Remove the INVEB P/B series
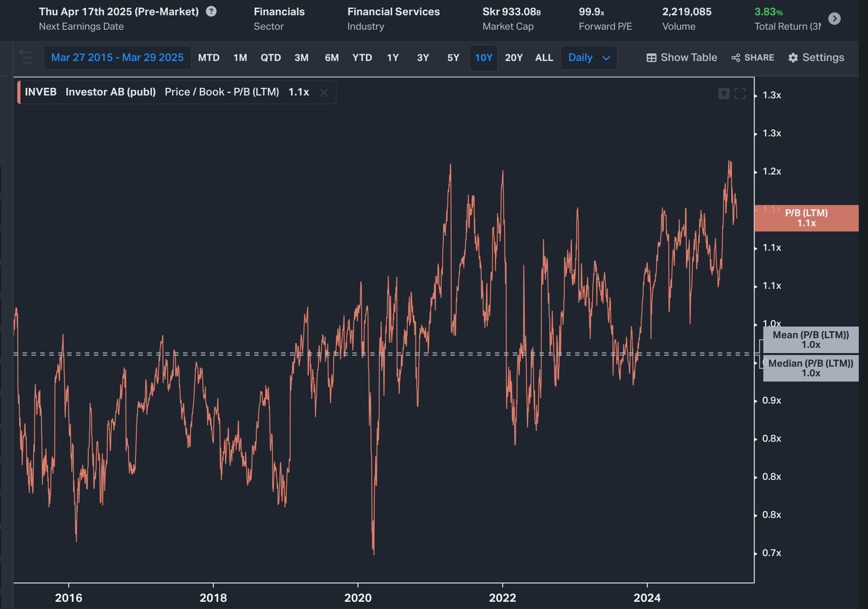This screenshot has height=609, width=868. 324,92
